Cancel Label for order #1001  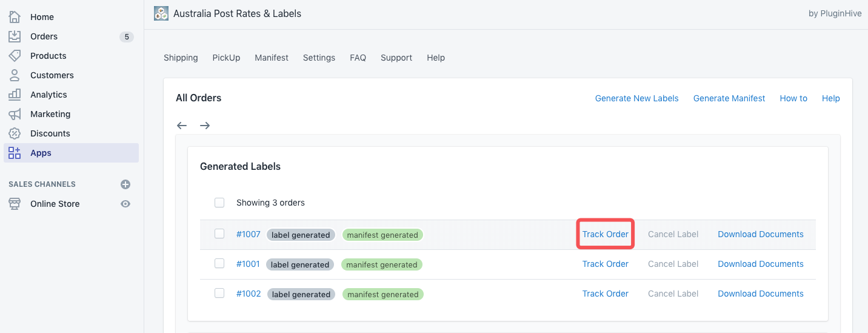click(x=673, y=264)
